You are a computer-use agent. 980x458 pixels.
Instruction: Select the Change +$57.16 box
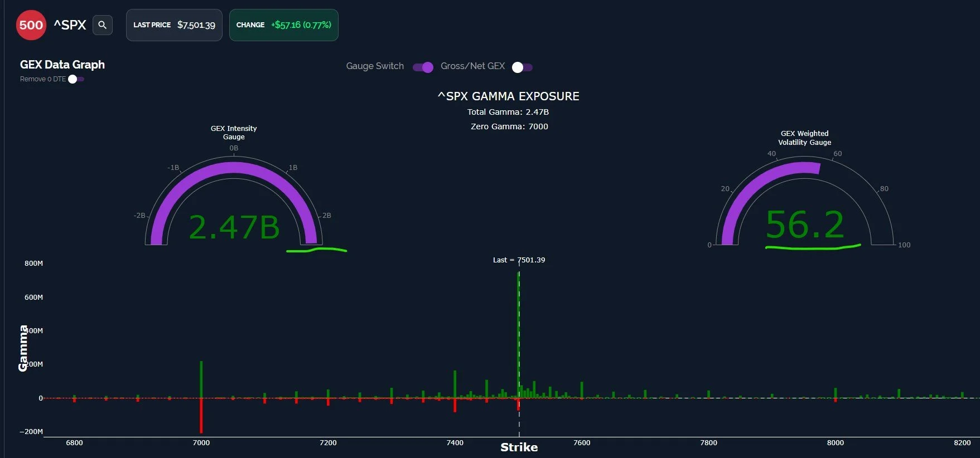283,25
